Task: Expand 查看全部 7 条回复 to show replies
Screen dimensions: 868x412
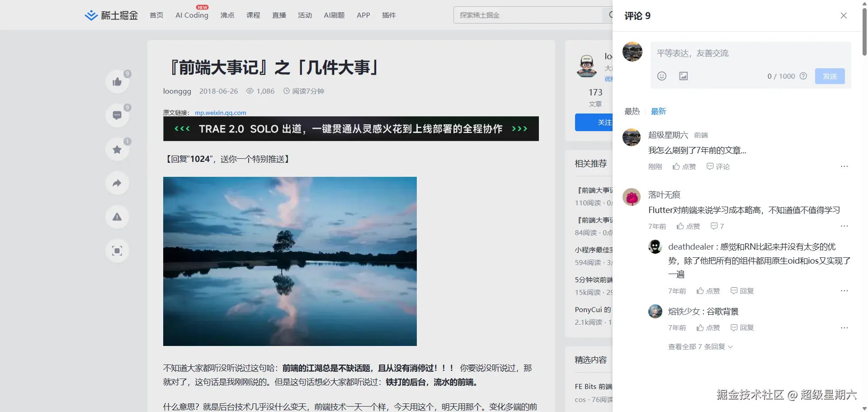Action: [x=700, y=346]
